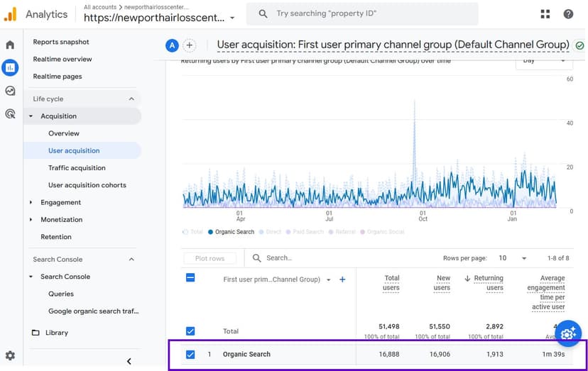Viewport: 588px width, 371px height.
Task: Open the Admin settings gear
Action: (10, 355)
